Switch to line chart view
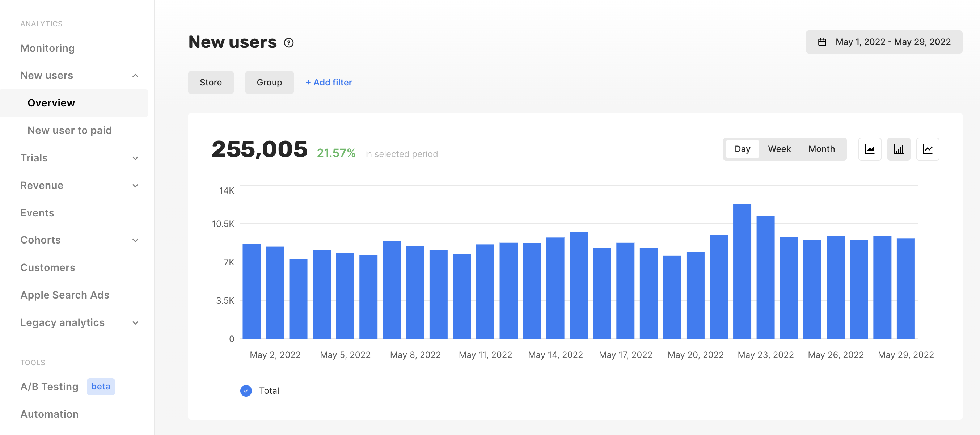 [x=927, y=149]
